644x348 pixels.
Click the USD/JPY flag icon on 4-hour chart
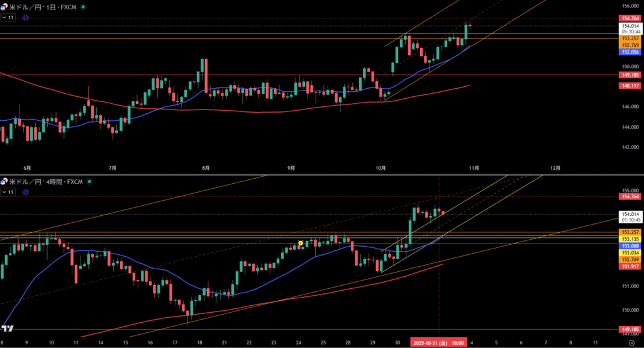tap(4, 182)
